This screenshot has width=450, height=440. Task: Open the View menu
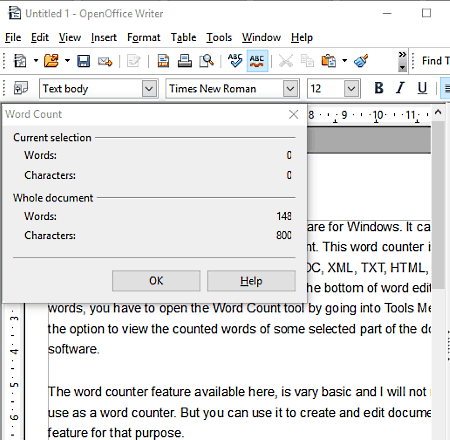(x=70, y=38)
